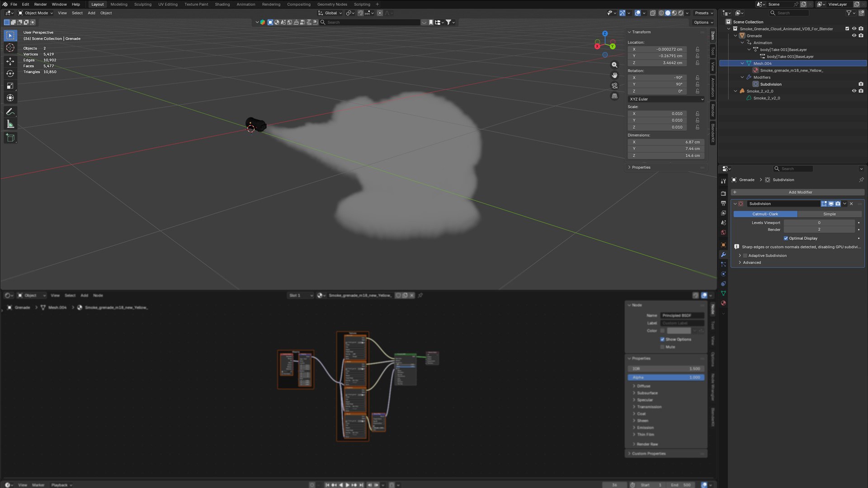This screenshot has height=488, width=868.
Task: Click the node Name field Principled BSDF
Action: [682, 315]
